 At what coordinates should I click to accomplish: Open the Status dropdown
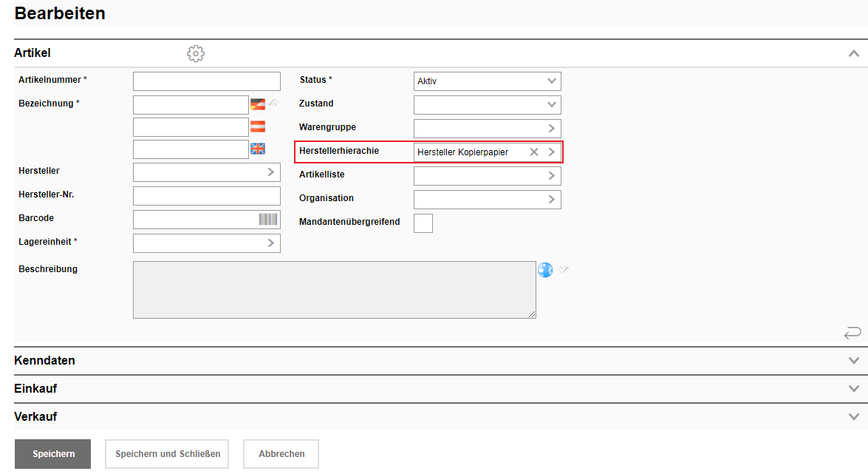[551, 81]
